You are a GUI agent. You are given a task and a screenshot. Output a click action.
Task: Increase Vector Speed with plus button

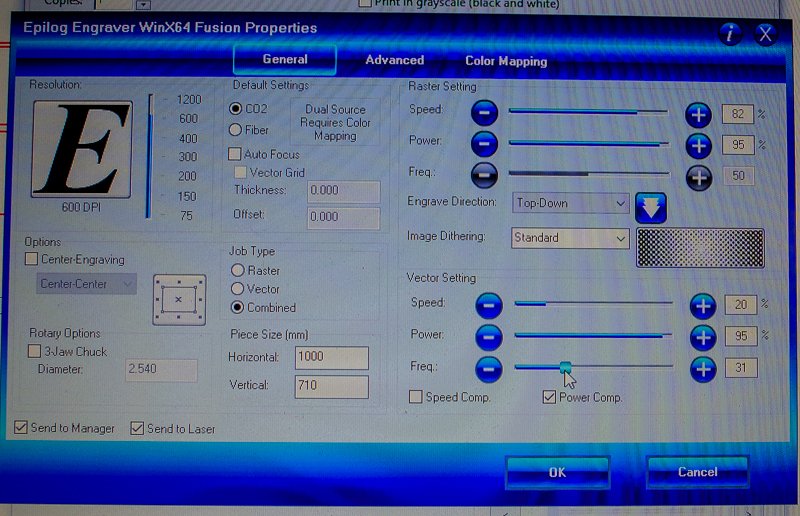point(703,306)
